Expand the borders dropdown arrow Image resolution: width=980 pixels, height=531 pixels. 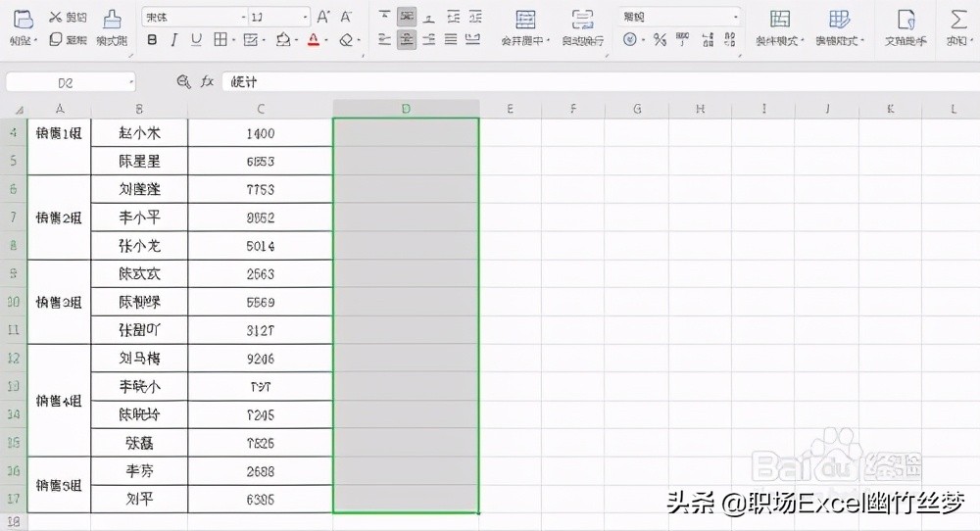(233, 41)
